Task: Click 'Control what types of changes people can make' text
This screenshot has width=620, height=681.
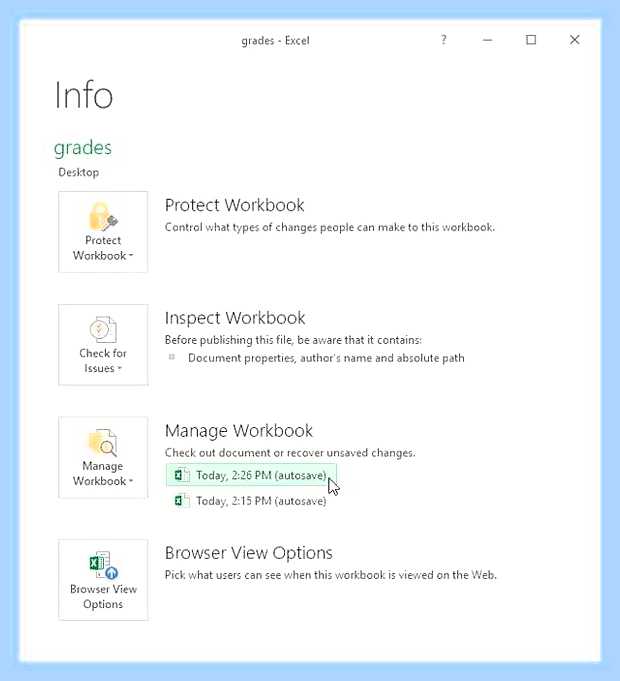Action: tap(330, 227)
